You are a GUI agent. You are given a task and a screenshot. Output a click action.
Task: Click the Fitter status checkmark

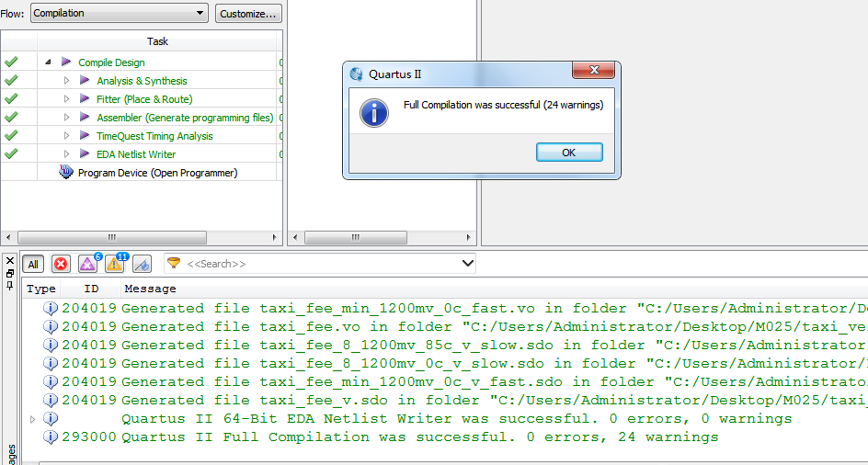tap(10, 98)
